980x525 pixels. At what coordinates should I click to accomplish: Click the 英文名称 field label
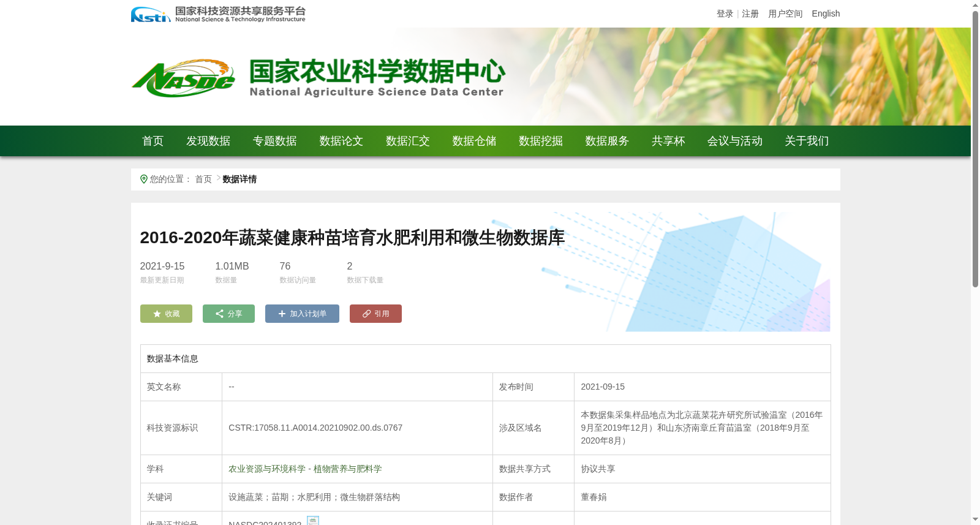[164, 387]
